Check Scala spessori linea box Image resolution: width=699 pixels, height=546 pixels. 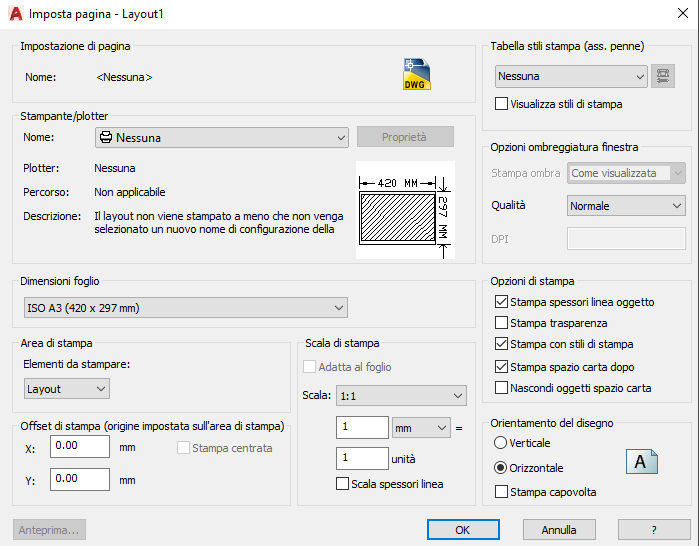coord(342,484)
